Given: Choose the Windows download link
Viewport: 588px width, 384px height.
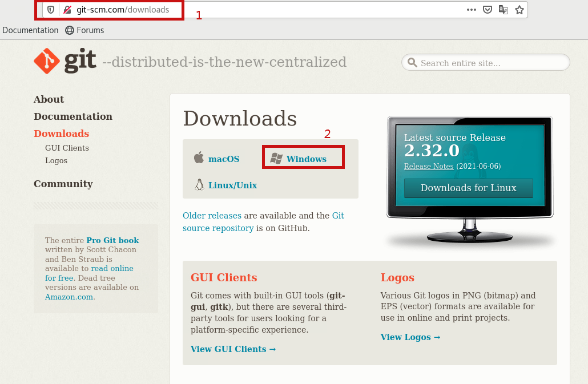Looking at the screenshot, I should 307,159.
